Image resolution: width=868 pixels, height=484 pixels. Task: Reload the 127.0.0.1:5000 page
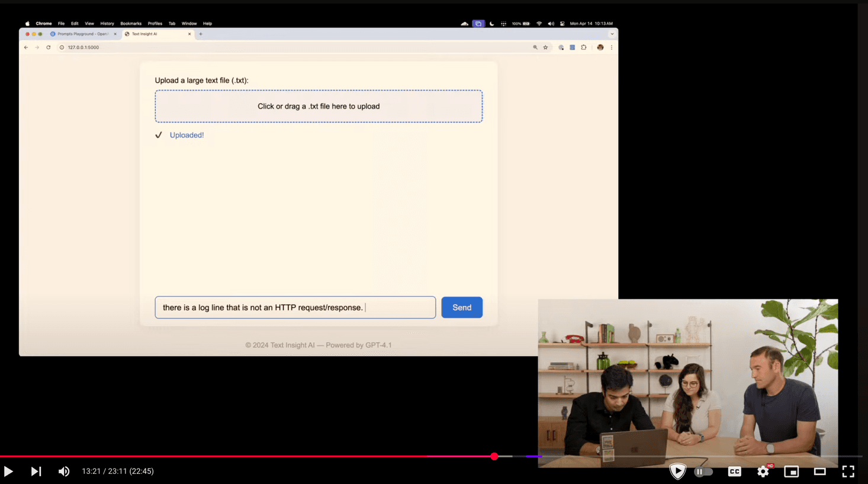pyautogui.click(x=49, y=47)
